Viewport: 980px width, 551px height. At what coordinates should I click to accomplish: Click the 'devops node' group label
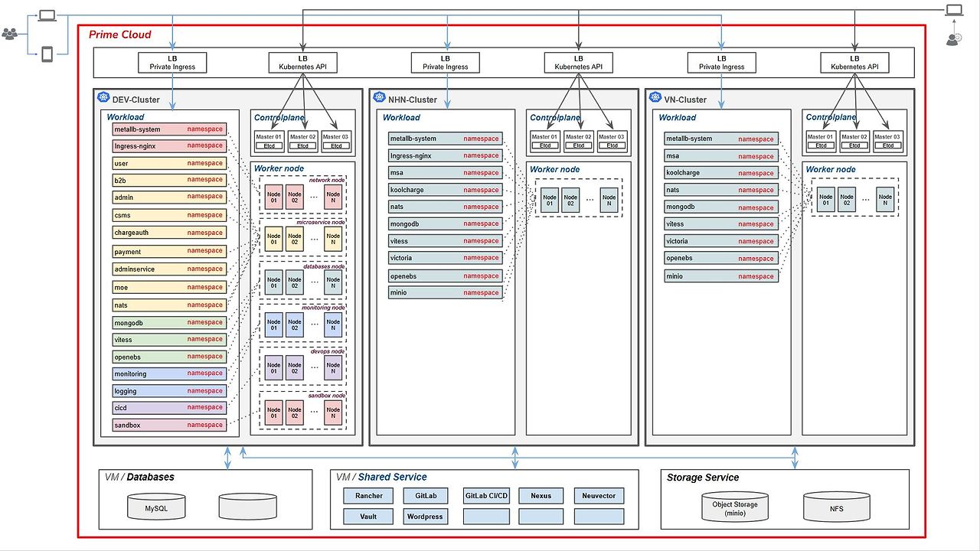pos(328,351)
